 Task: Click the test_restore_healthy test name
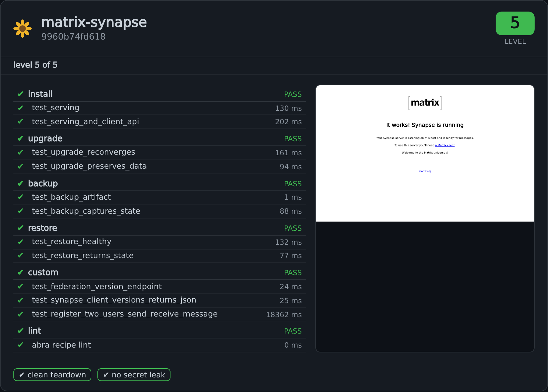pos(72,242)
